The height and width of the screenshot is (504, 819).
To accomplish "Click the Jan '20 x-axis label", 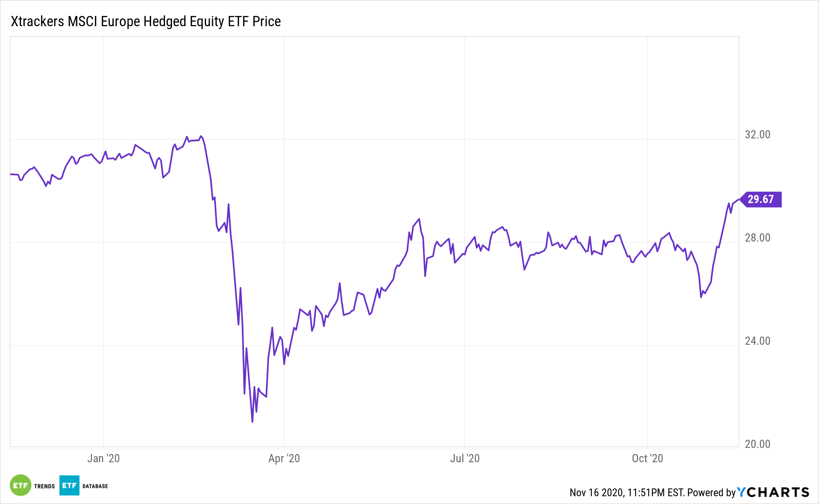I will tap(103, 458).
